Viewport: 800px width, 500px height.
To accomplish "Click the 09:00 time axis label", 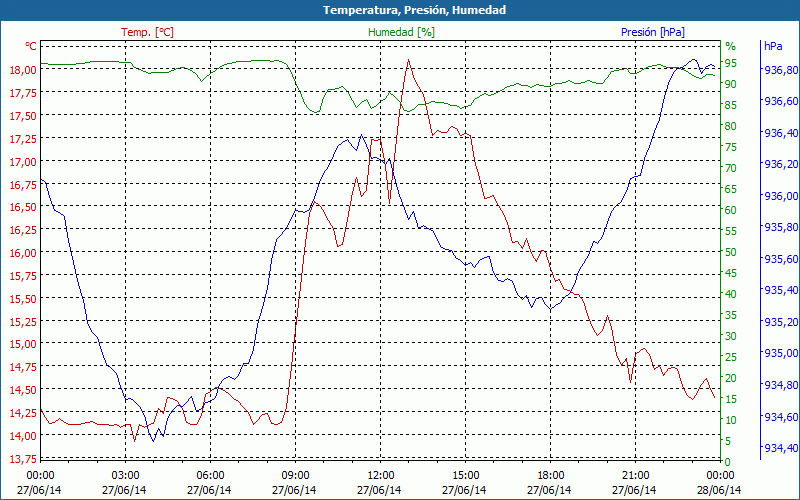I will coord(295,475).
